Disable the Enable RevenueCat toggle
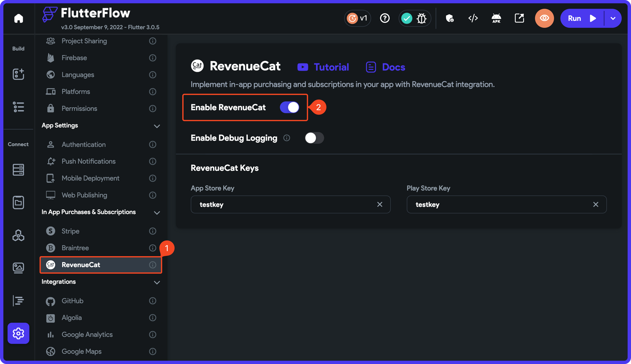Screen dimensions: 631x364 coord(289,107)
